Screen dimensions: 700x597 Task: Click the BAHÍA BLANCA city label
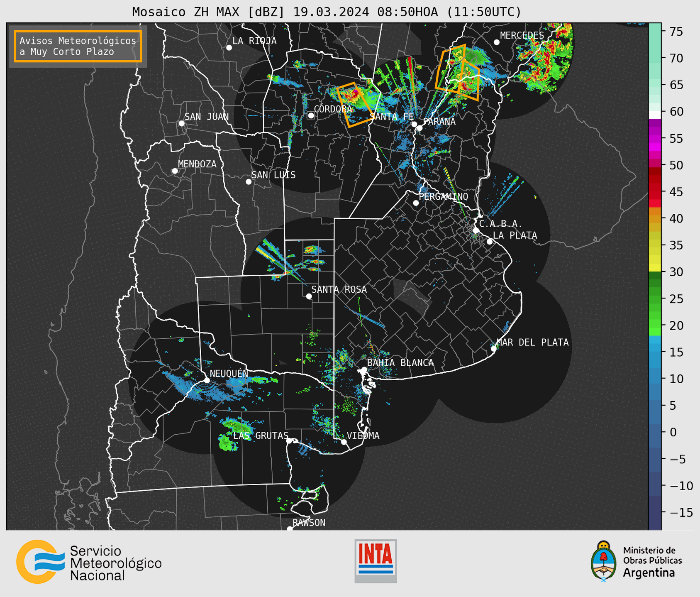pos(400,363)
